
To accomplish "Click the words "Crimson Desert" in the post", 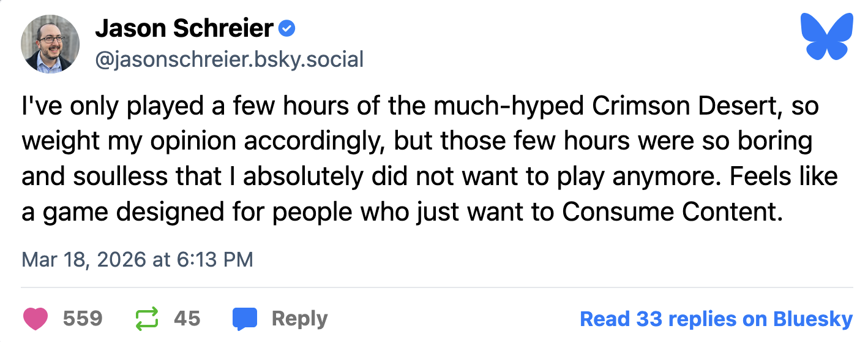I will coord(678,107).
